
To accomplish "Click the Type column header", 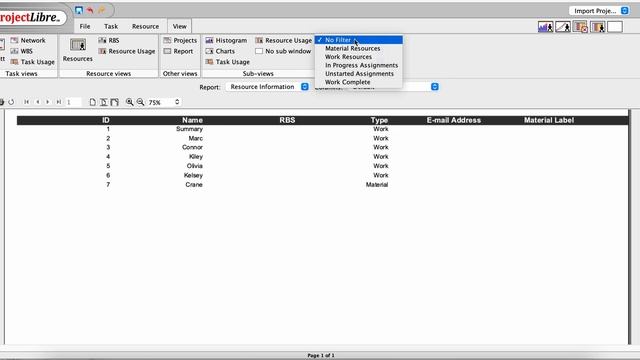I will 379,120.
